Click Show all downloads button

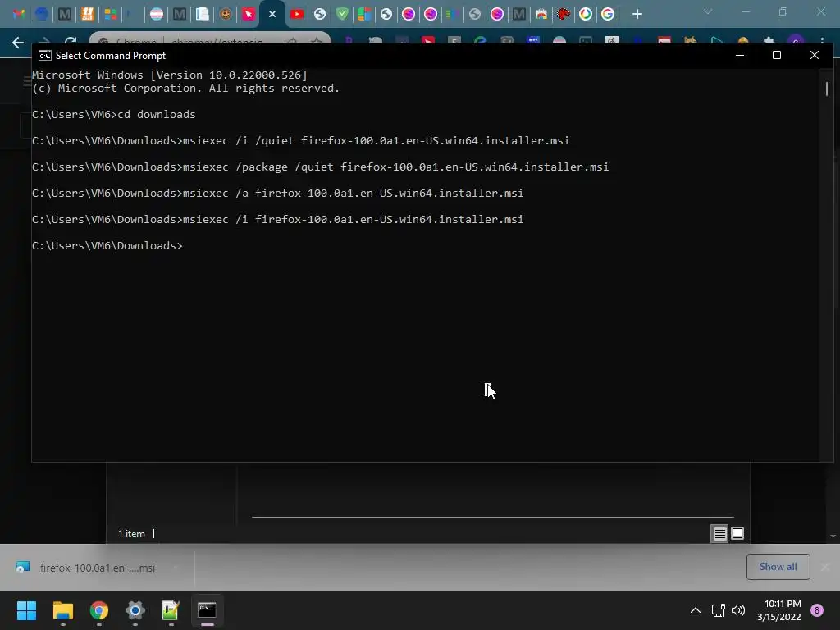pyautogui.click(x=778, y=567)
